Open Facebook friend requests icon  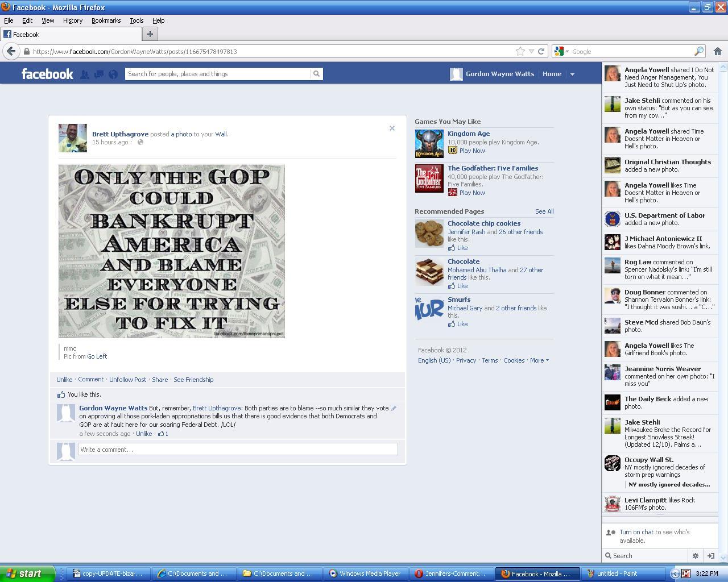tap(84, 74)
